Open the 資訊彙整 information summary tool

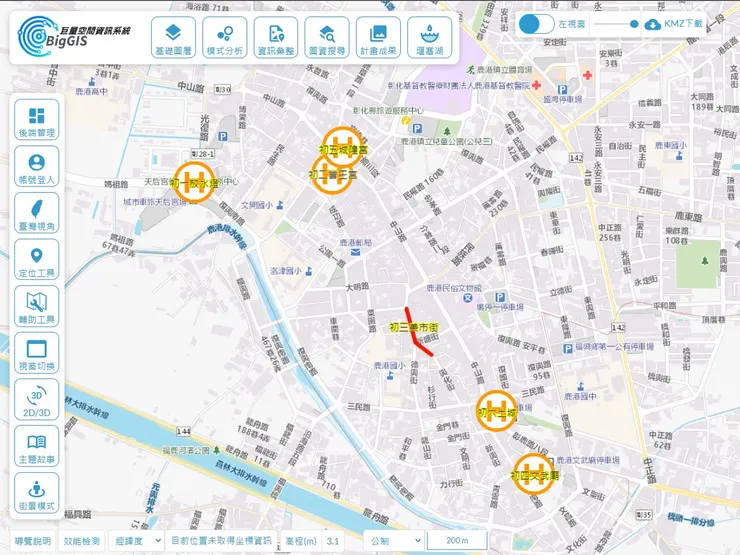[x=276, y=38]
